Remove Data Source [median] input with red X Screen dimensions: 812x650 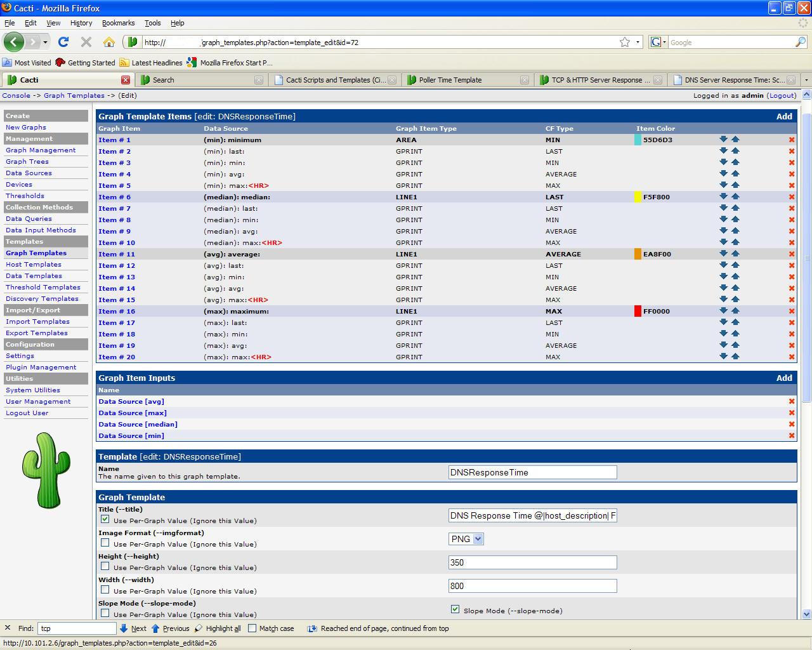[792, 424]
